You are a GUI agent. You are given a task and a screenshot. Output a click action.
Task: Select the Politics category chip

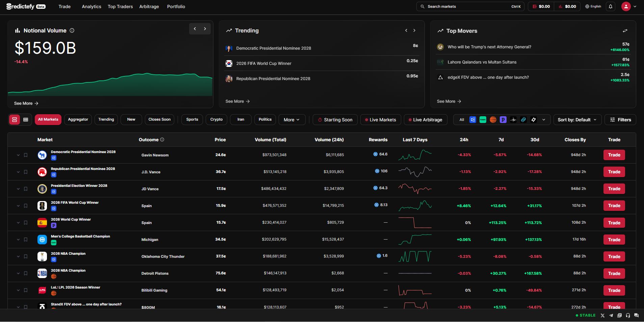(x=265, y=120)
